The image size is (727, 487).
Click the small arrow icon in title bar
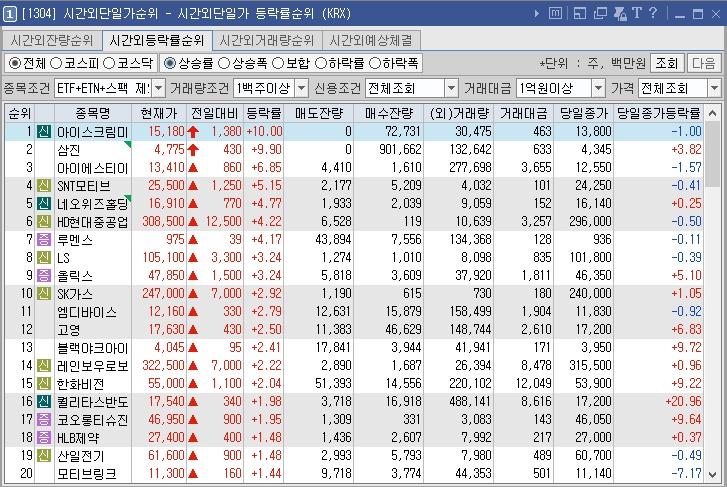pos(536,13)
